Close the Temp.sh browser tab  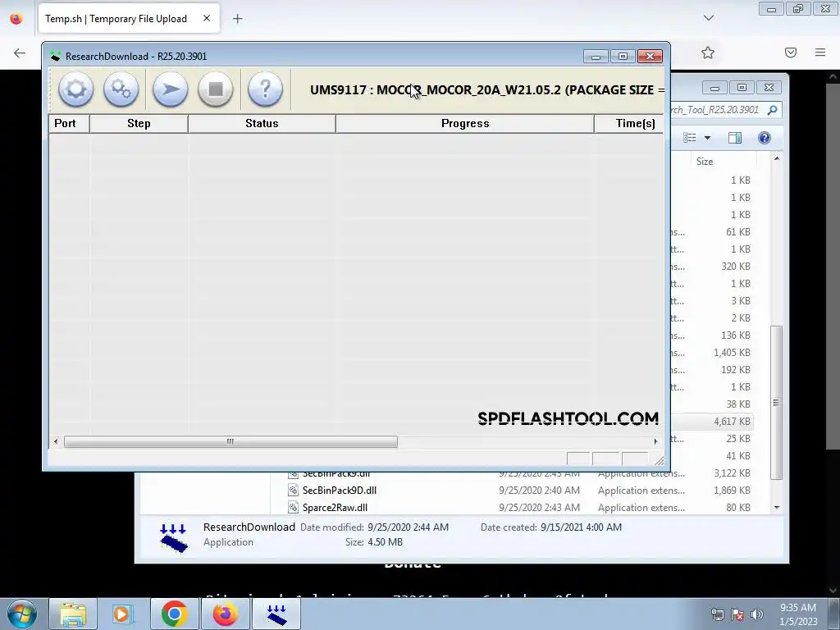coord(206,19)
